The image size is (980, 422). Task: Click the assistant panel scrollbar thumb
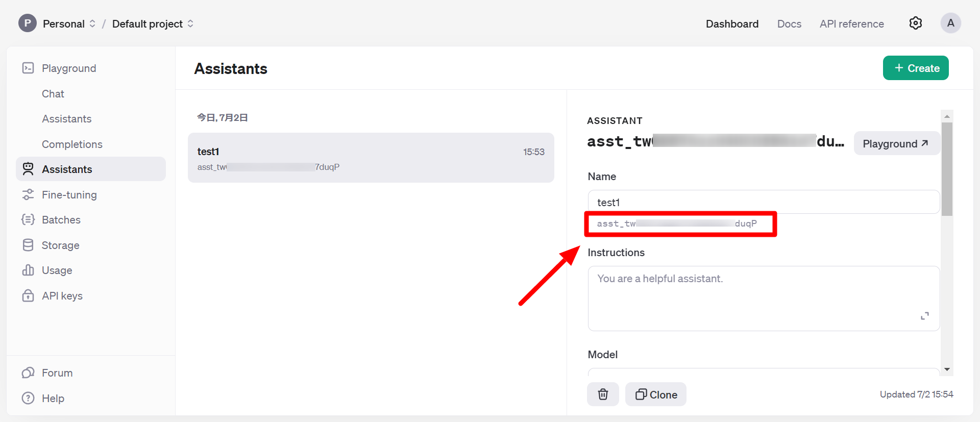[x=947, y=169]
